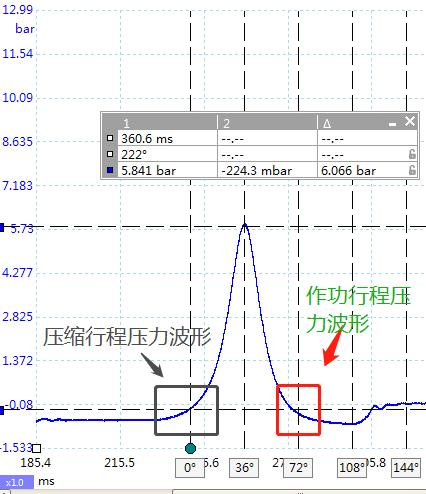Toggle the lock on the 222° row
The height and width of the screenshot is (494, 426).
[412, 154]
